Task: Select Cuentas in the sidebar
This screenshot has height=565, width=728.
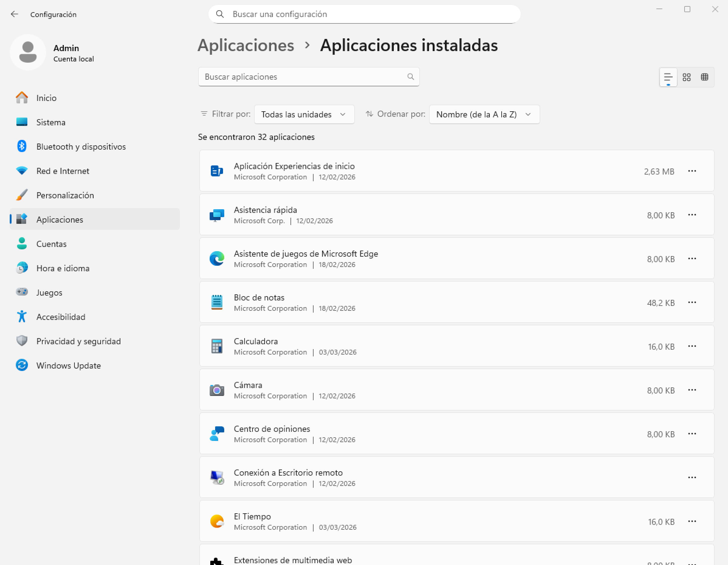Action: [95, 244]
